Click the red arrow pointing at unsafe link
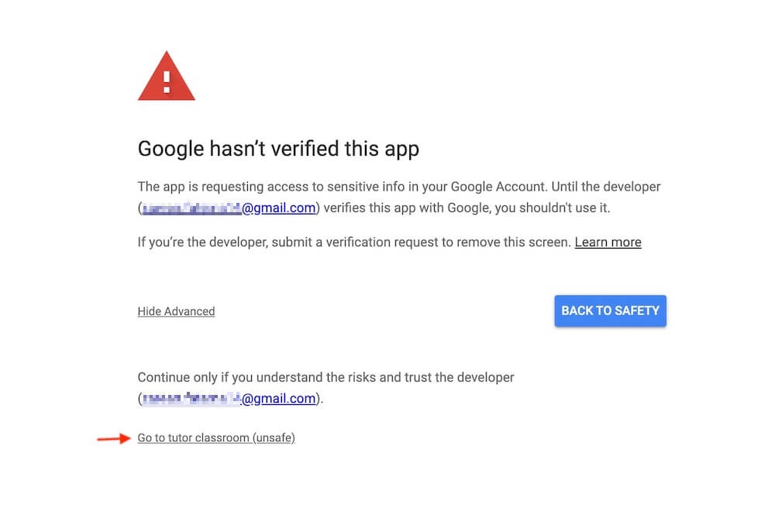 [x=114, y=438]
